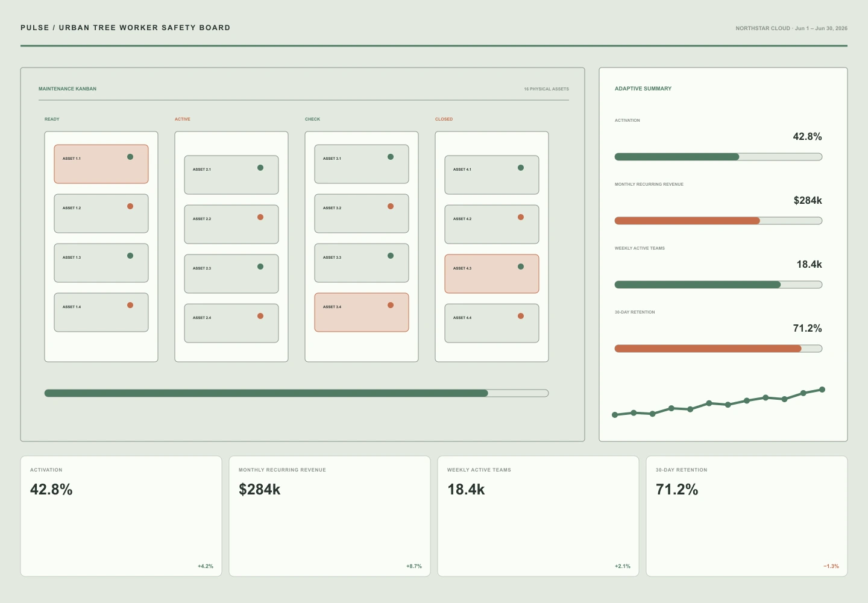
Task: Select the CLOSED column header
Action: (x=444, y=119)
